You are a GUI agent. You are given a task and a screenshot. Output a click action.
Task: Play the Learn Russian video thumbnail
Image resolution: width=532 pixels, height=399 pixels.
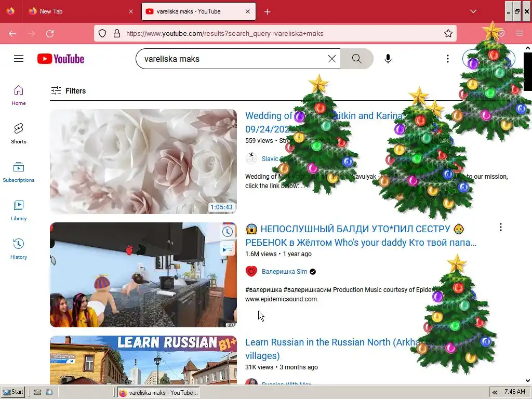(x=143, y=360)
